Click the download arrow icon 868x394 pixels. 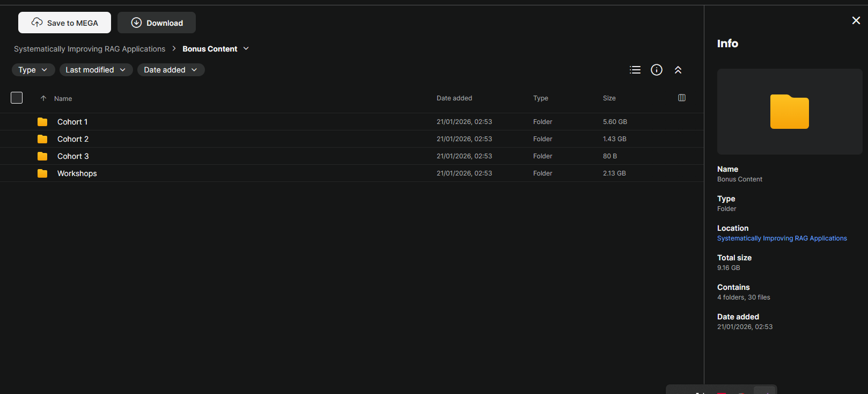(136, 23)
